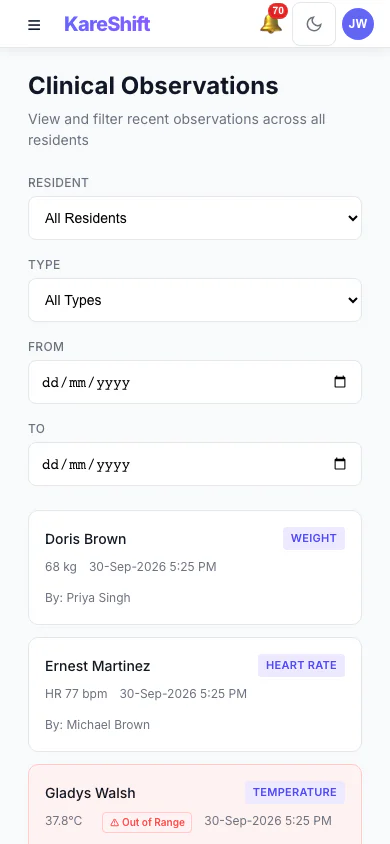Focus the To date input field
The image size is (390, 844).
coord(195,463)
